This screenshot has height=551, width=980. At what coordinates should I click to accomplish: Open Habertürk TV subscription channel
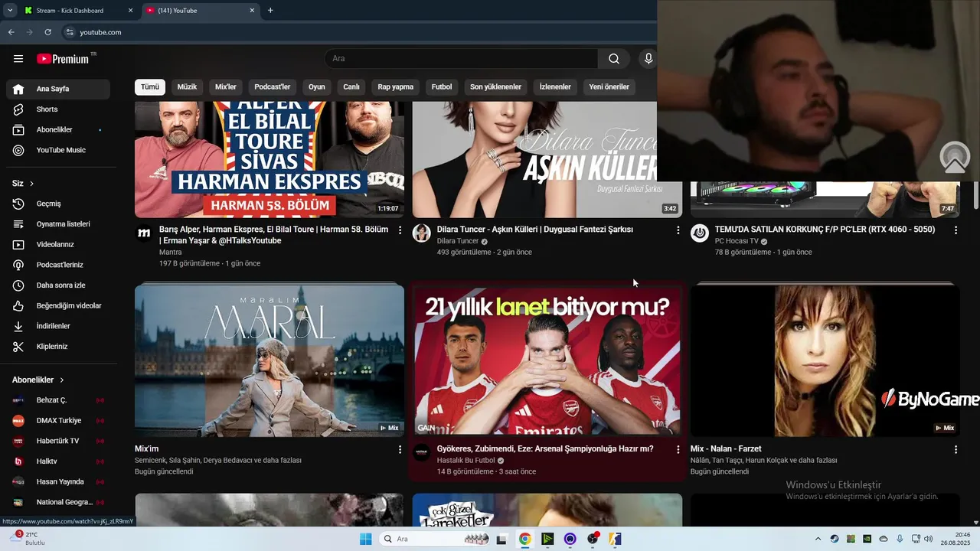58,441
